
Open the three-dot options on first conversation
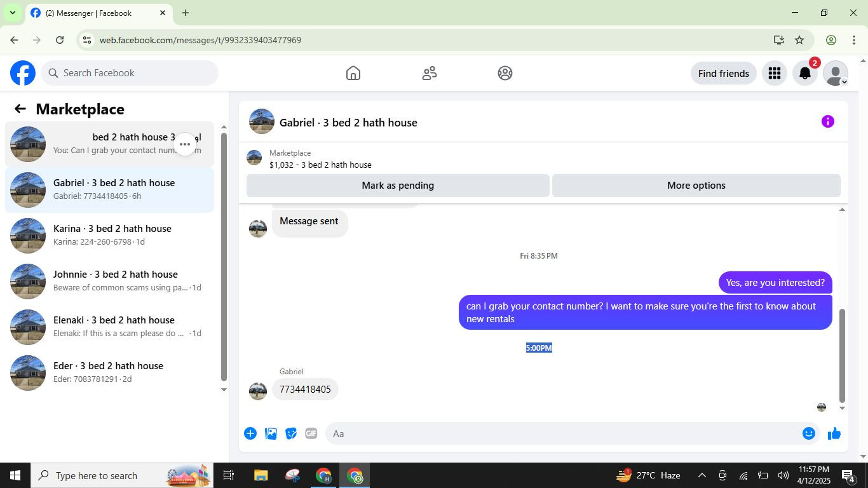(x=185, y=144)
